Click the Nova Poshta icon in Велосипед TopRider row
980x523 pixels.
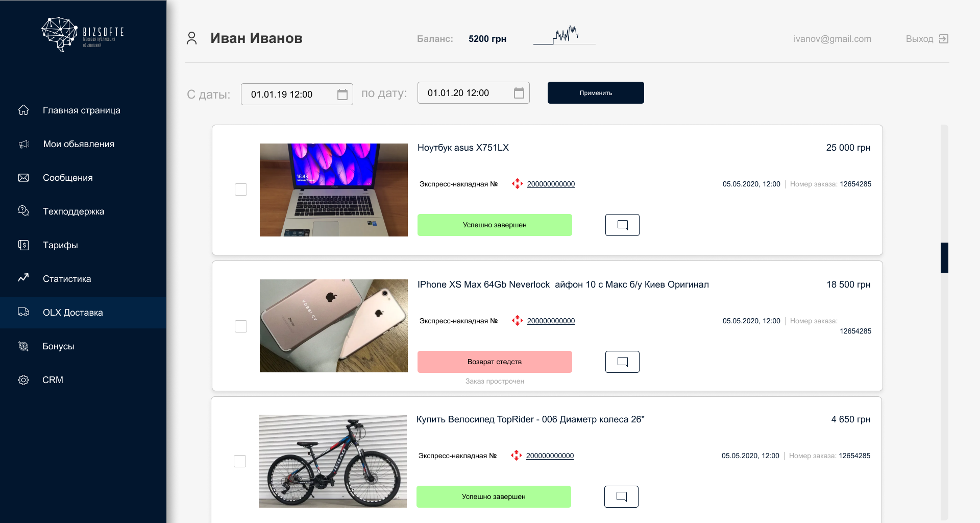coord(517,456)
